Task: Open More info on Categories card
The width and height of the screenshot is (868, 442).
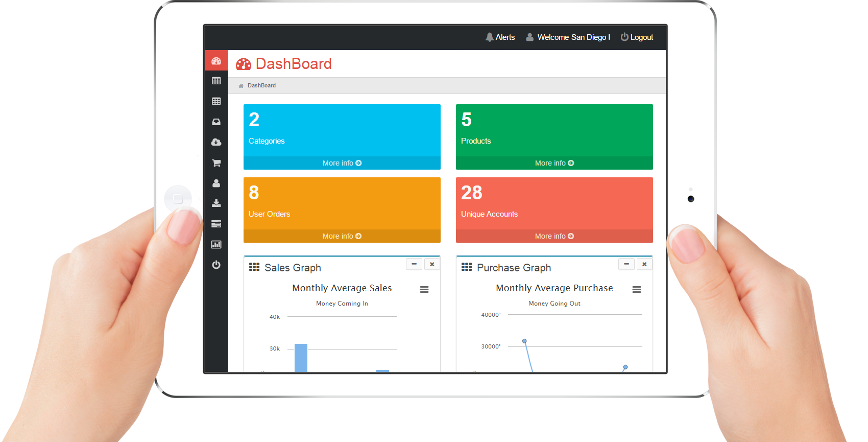Action: [x=342, y=163]
